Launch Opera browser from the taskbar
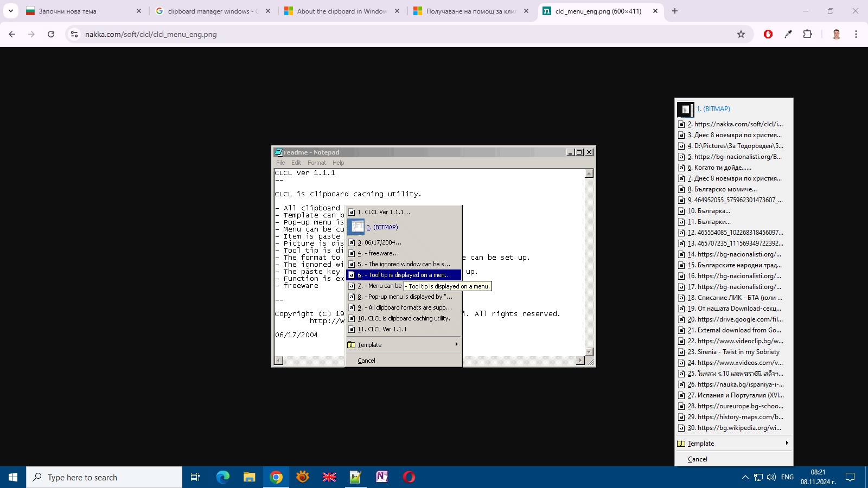Screen dimensions: 868x488 pyautogui.click(x=409, y=477)
